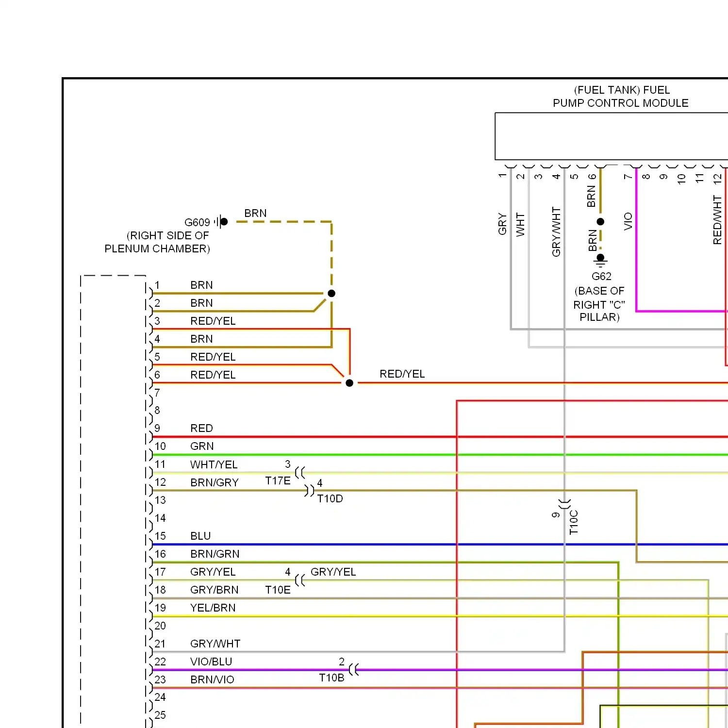Click the 'YEL/BRN' label at pin 19

213,608
